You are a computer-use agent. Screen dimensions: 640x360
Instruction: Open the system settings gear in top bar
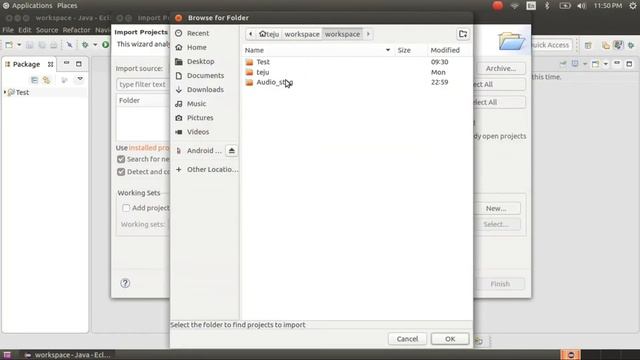tap(632, 6)
